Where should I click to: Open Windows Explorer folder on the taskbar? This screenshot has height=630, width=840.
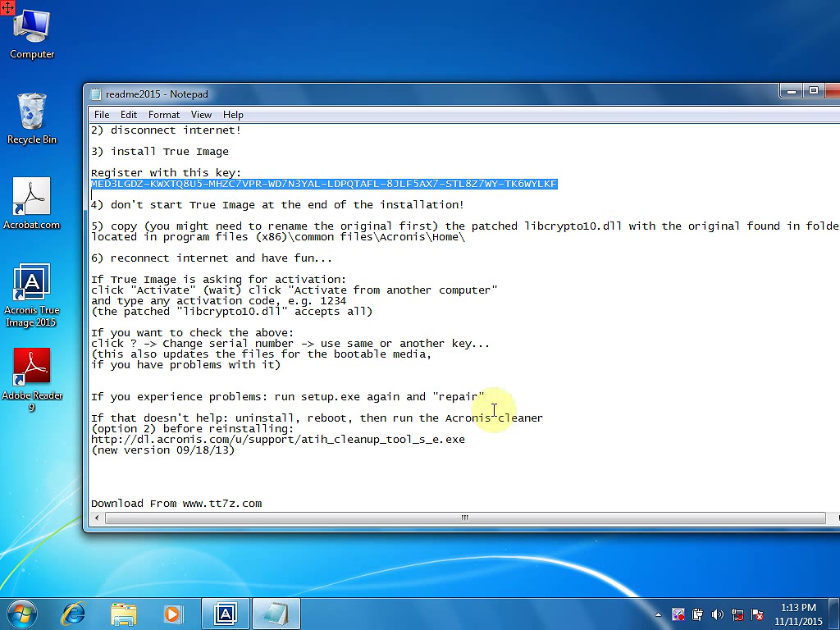pos(123,614)
